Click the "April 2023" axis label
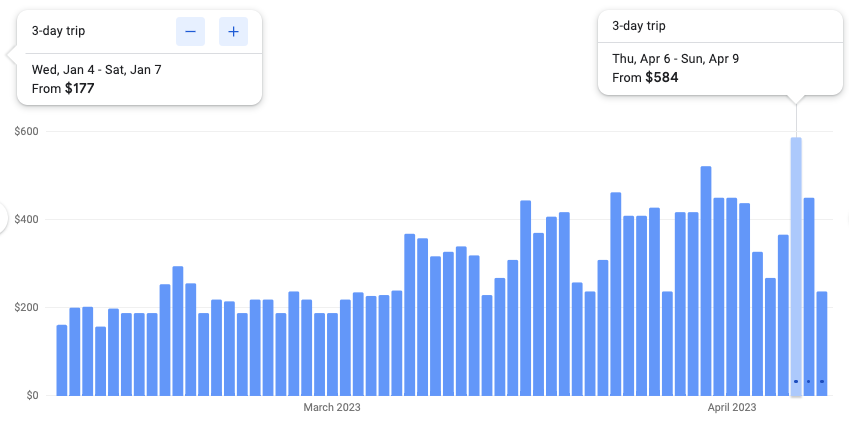The image size is (849, 427). click(732, 408)
